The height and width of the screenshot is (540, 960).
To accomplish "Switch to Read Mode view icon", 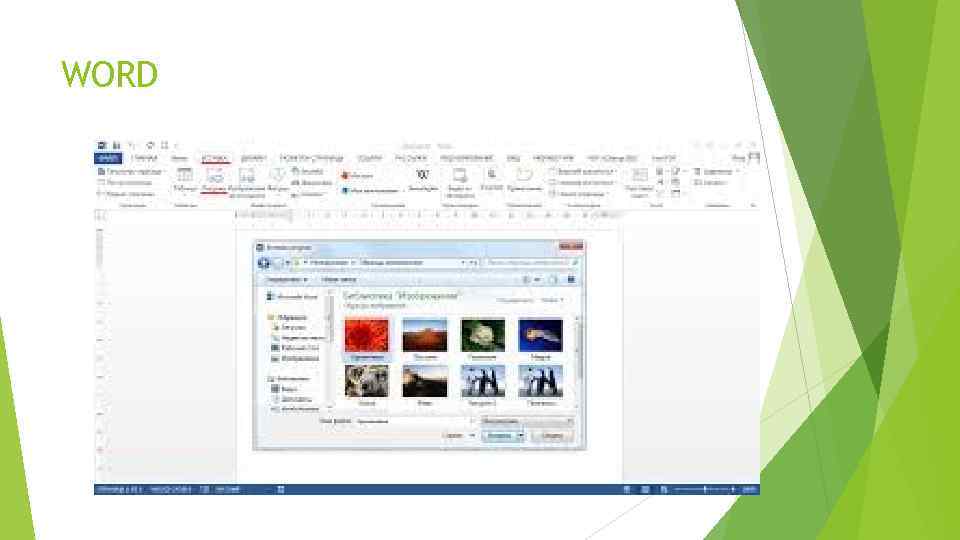I will [x=627, y=490].
